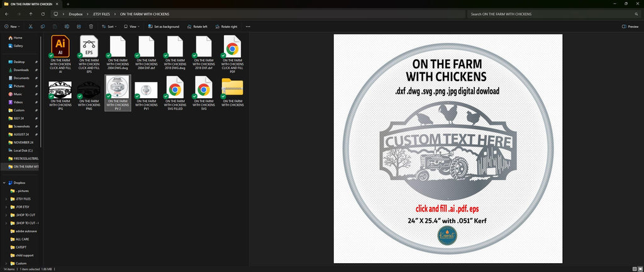Click Set as background button
Viewport: 644px width, 272px height.
tap(164, 26)
